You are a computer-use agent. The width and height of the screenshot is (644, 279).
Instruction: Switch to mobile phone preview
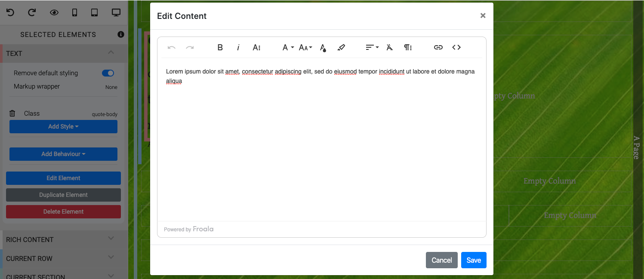pyautogui.click(x=74, y=12)
